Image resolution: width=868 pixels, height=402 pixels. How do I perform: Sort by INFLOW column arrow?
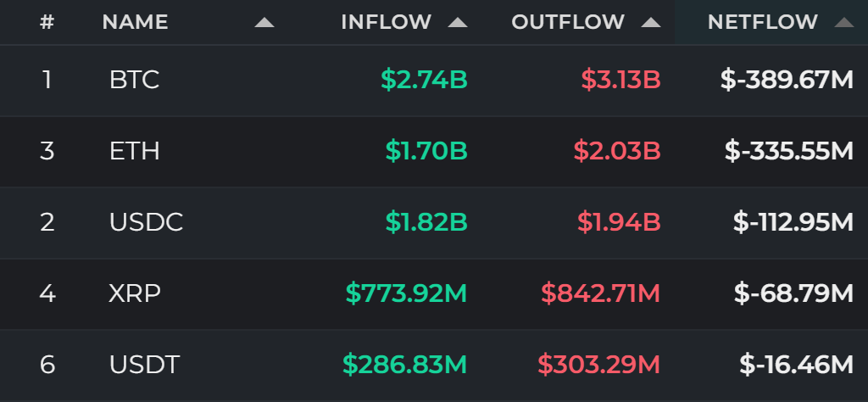tap(458, 23)
